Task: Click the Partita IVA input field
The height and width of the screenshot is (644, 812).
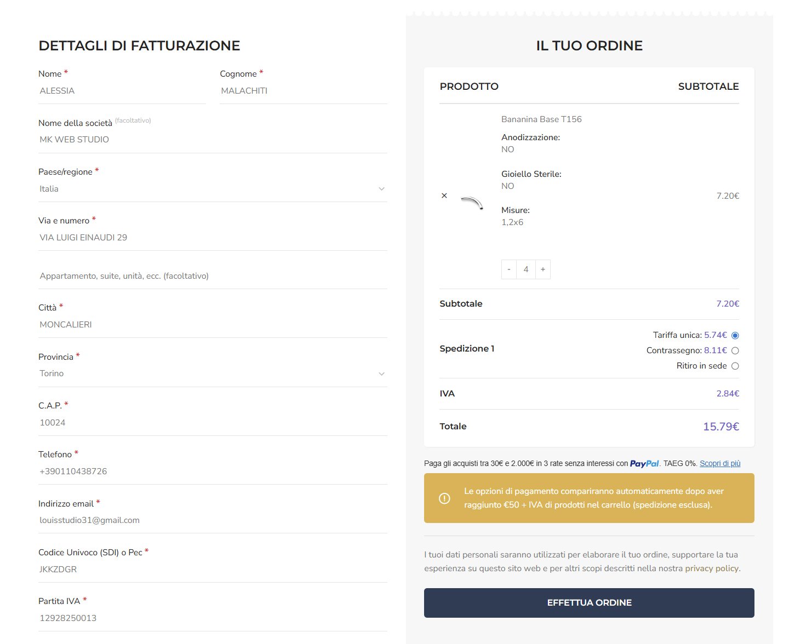Action: tap(213, 618)
